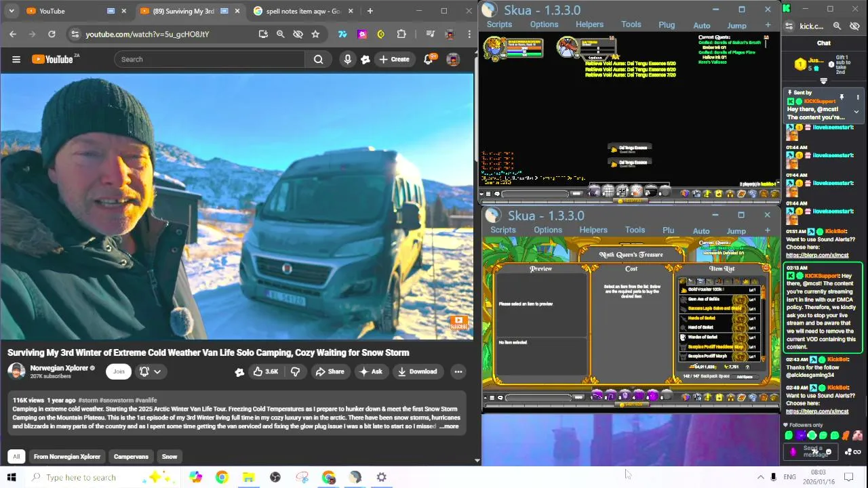
Task: Open Chrome three-dot menu
Action: [x=468, y=34]
